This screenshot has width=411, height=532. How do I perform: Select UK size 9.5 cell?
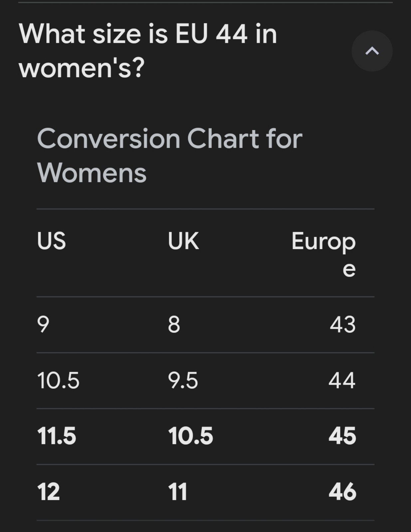(x=183, y=380)
